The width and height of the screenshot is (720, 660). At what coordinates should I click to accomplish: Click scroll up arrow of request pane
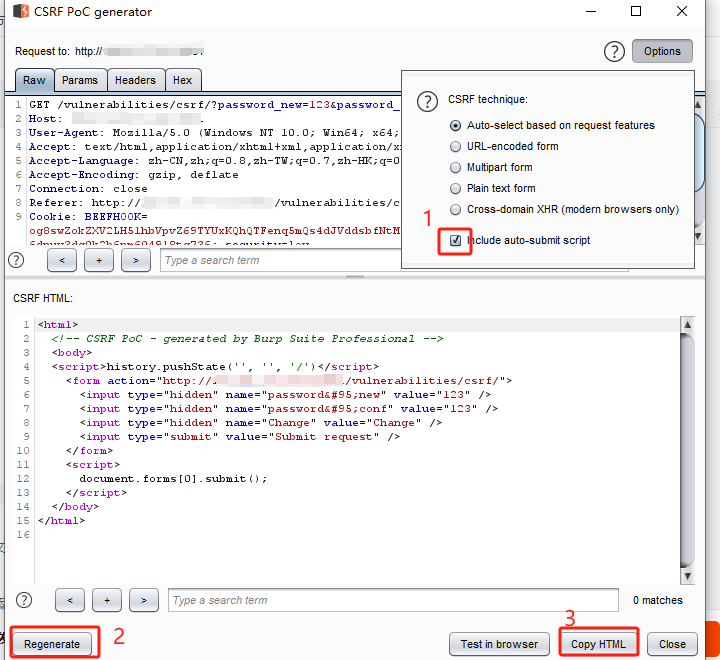click(x=698, y=105)
